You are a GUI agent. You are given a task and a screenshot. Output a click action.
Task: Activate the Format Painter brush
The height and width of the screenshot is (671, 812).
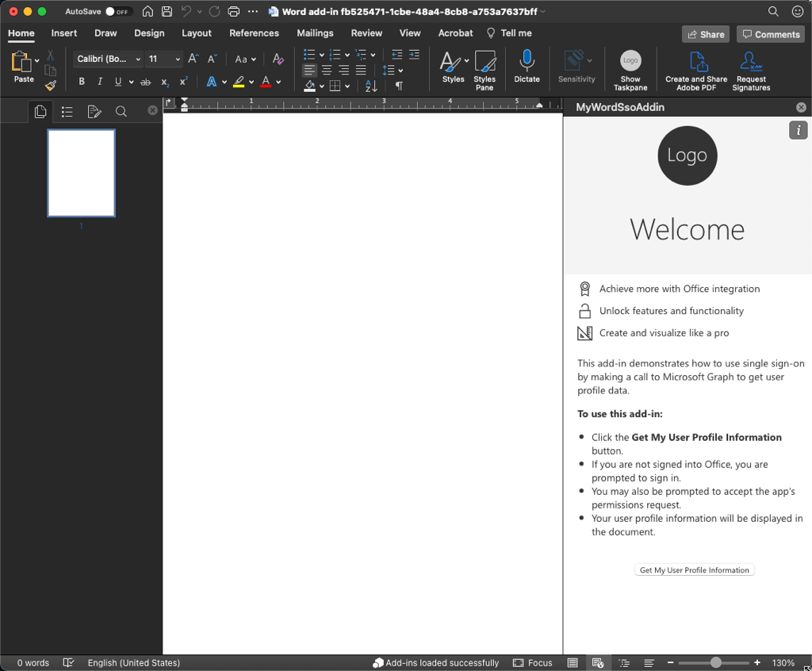[x=50, y=86]
